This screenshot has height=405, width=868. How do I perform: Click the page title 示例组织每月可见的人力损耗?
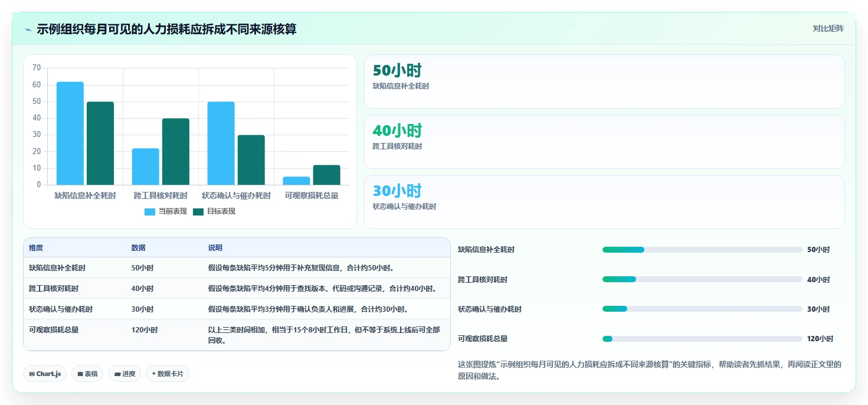pos(167,29)
